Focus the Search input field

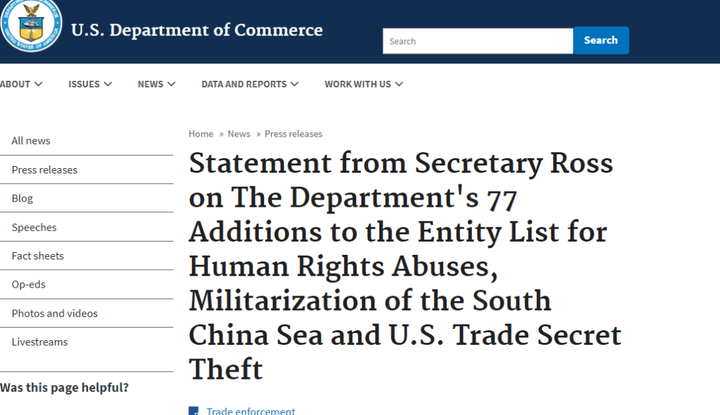tap(478, 41)
